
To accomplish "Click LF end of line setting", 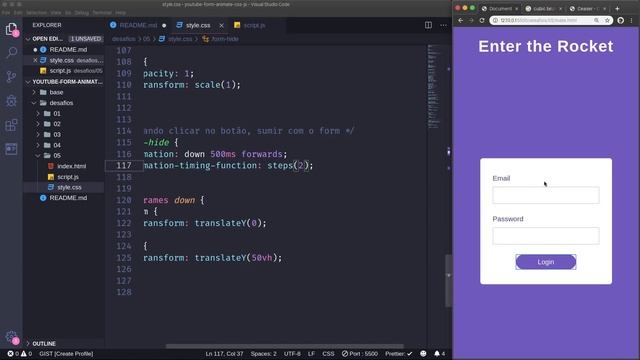I will 311,354.
